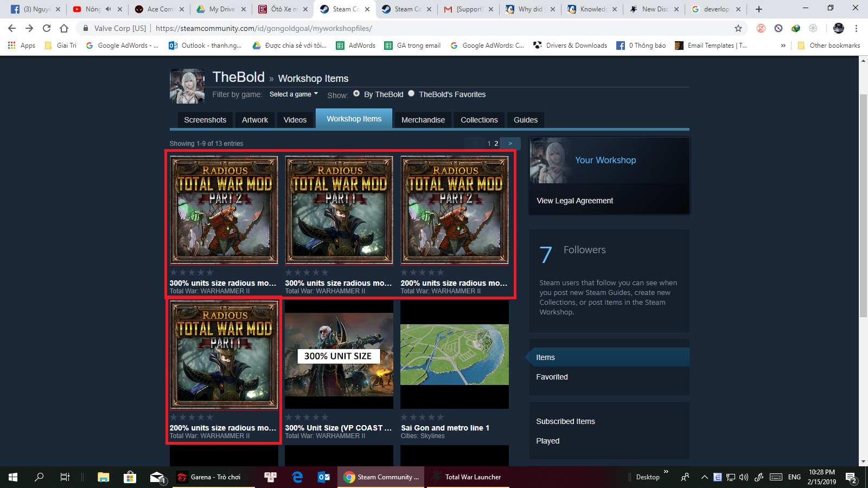
Task: Click TheBold profile avatar image
Action: coord(187,86)
